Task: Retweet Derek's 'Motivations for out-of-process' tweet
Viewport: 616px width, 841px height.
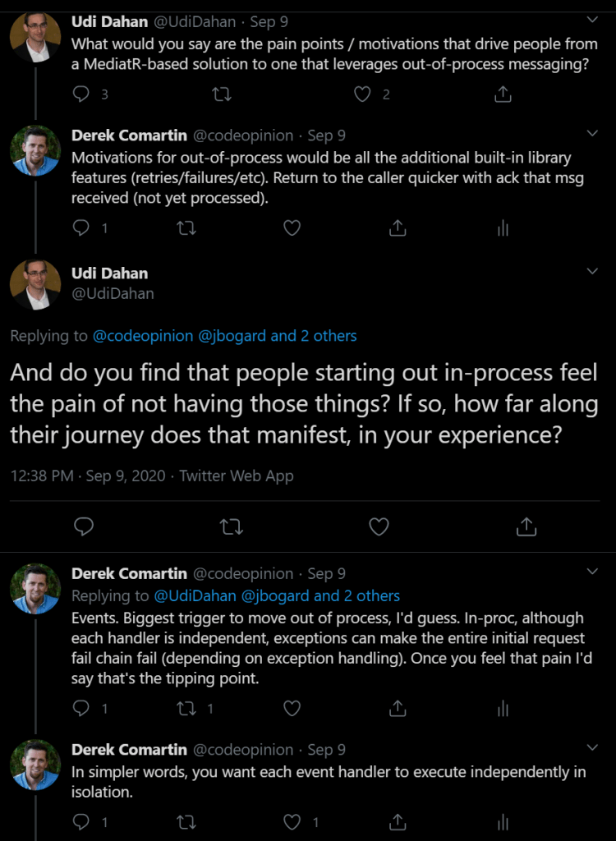Action: coord(186,229)
